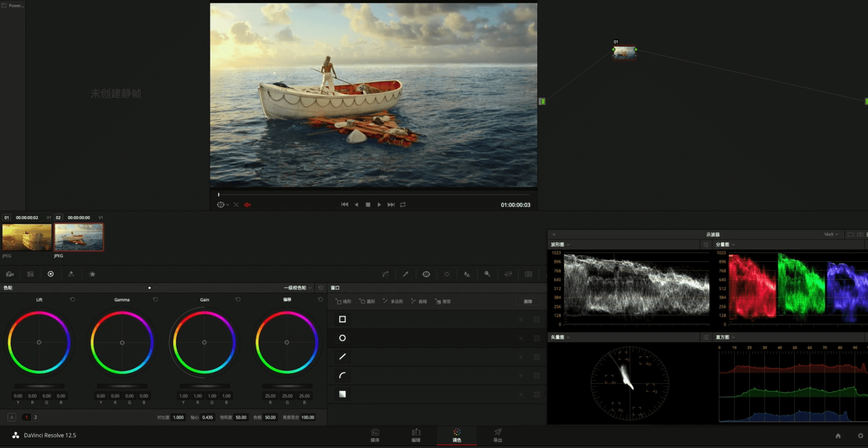868x448 pixels.
Task: Reset the Lift color wheel
Action: click(x=73, y=299)
